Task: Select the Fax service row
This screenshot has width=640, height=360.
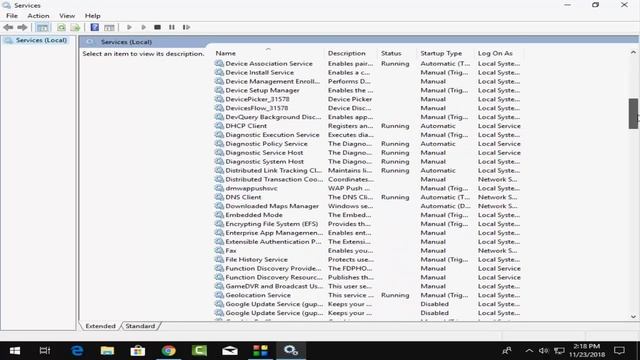Action: click(367, 251)
